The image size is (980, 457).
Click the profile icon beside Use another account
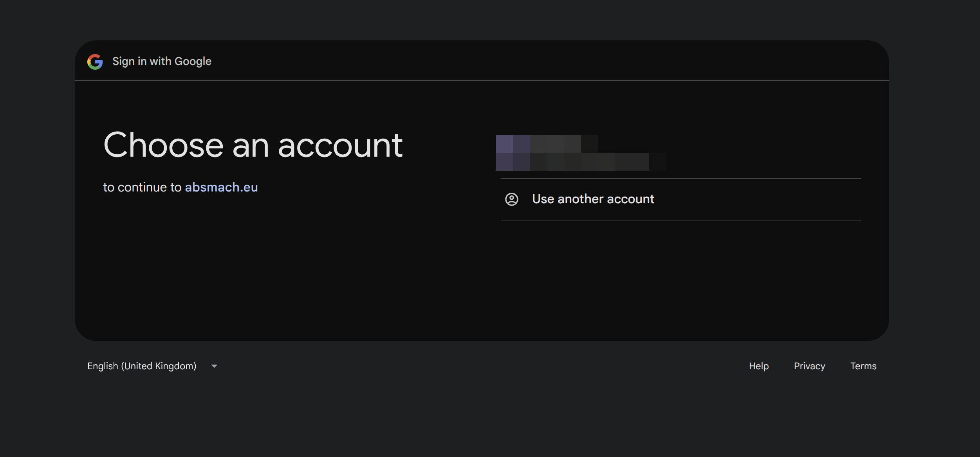[x=512, y=199]
